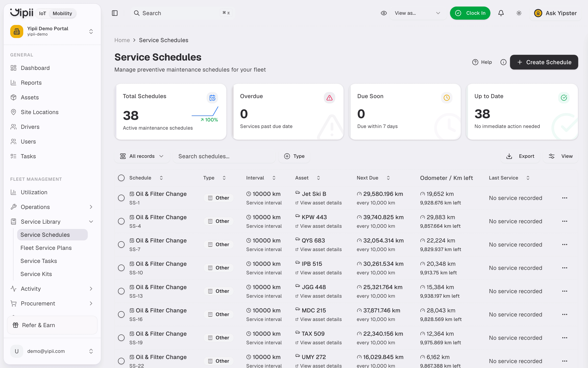Open the demo@yipii.com account menu
This screenshot has height=368, width=588.
tap(52, 351)
